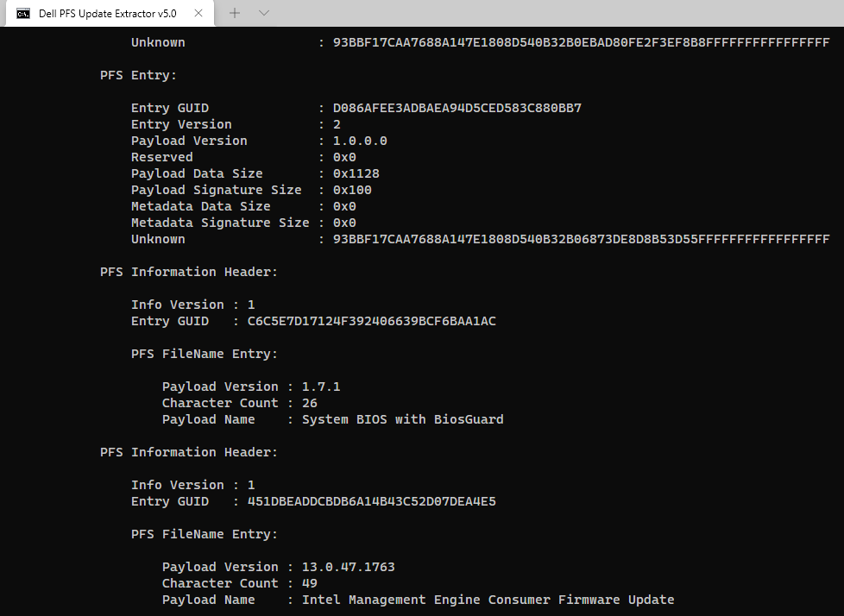Screen dimensions: 844x616
Task: Click the first PFS FileName Entry: line
Action: [205, 354]
